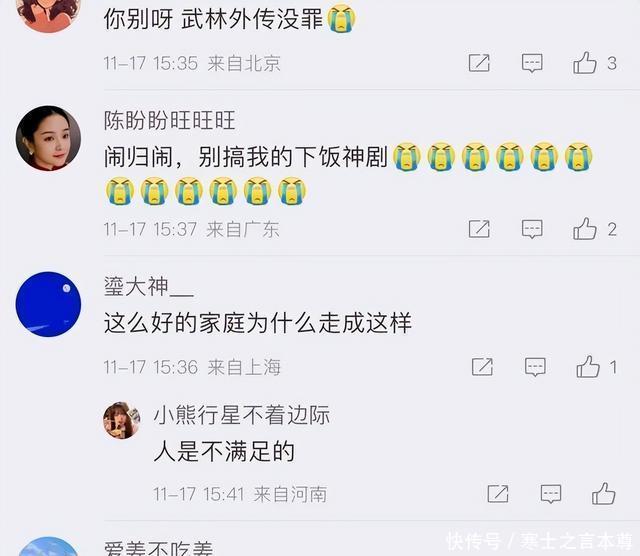
Task: Share 小熊行星不着边际's reply from 河南
Action: click(498, 494)
